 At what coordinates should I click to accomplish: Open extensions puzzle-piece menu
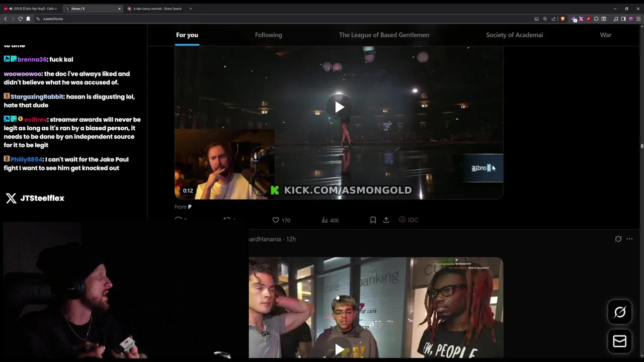pos(596,19)
